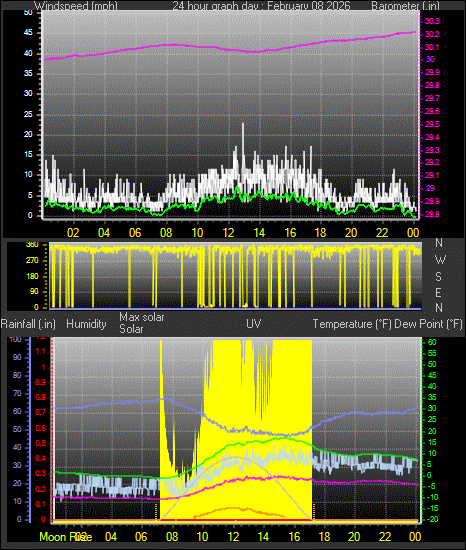The width and height of the screenshot is (466, 550).
Task: Click the 29.5 barometer axis value
Action: click(432, 125)
